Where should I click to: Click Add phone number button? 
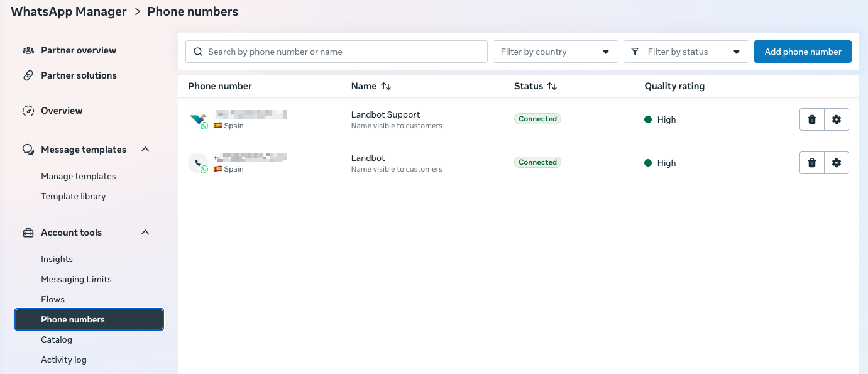pos(803,52)
